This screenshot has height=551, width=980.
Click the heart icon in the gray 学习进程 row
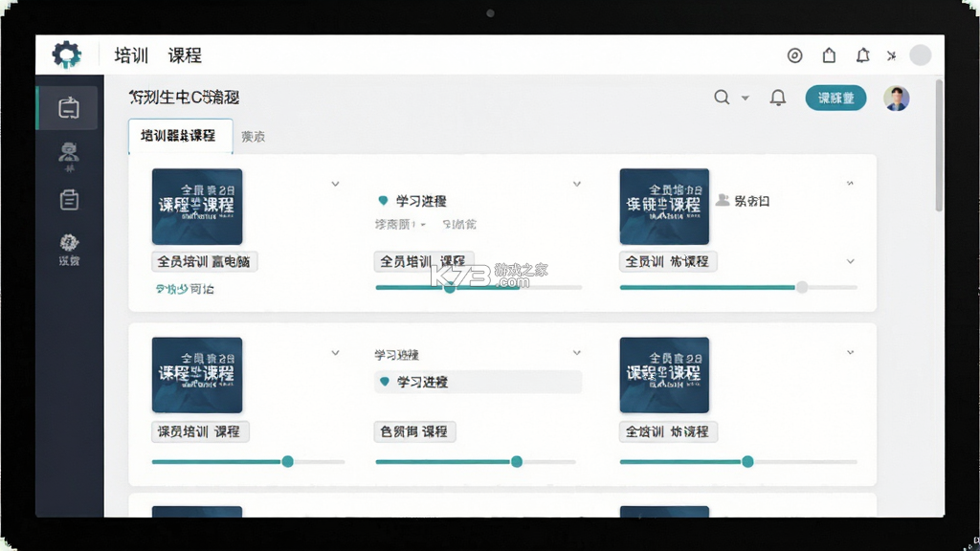coord(385,381)
